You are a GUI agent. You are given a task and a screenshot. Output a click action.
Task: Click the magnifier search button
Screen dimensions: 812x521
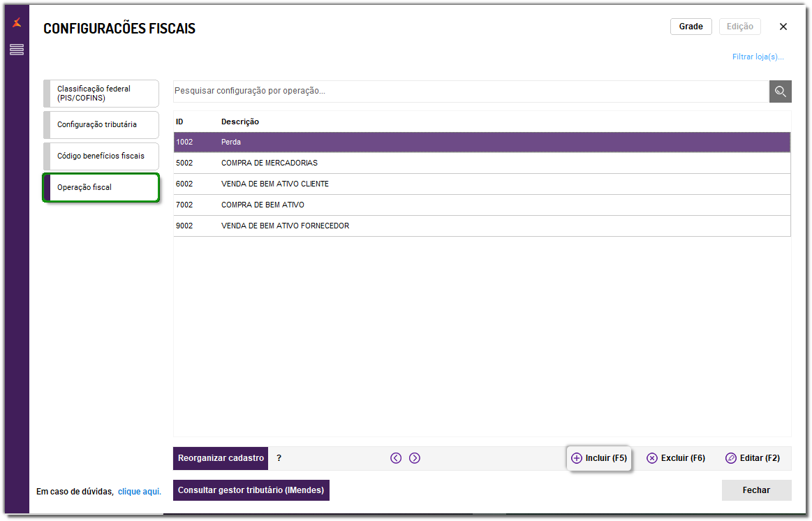(x=780, y=91)
